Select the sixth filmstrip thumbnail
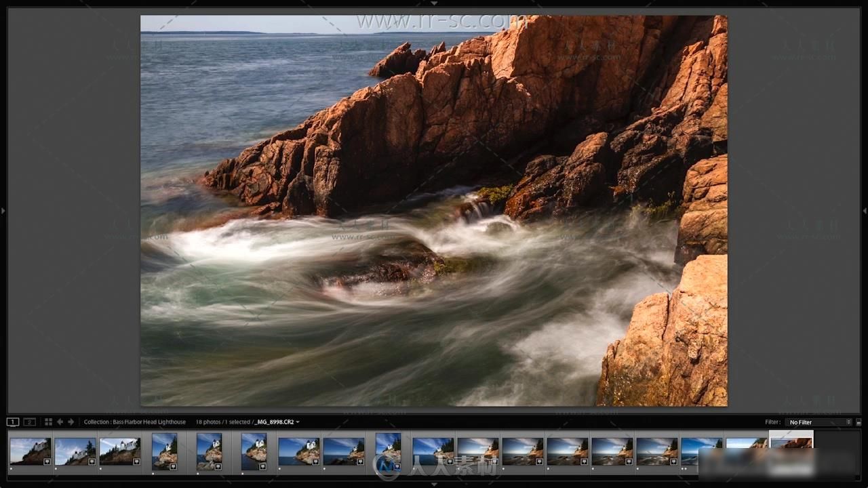This screenshot has height=488, width=868. coord(254,451)
